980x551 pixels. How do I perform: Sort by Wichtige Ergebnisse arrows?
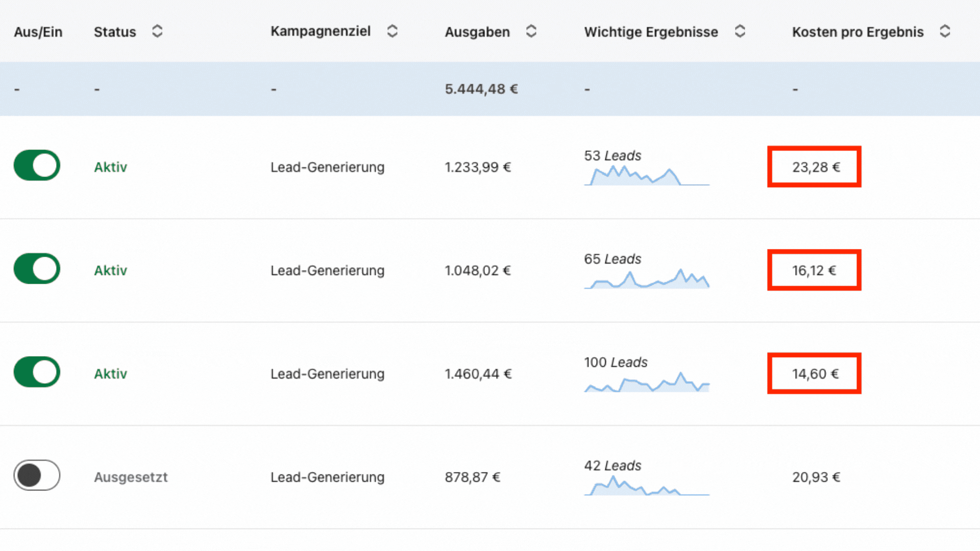(x=740, y=31)
